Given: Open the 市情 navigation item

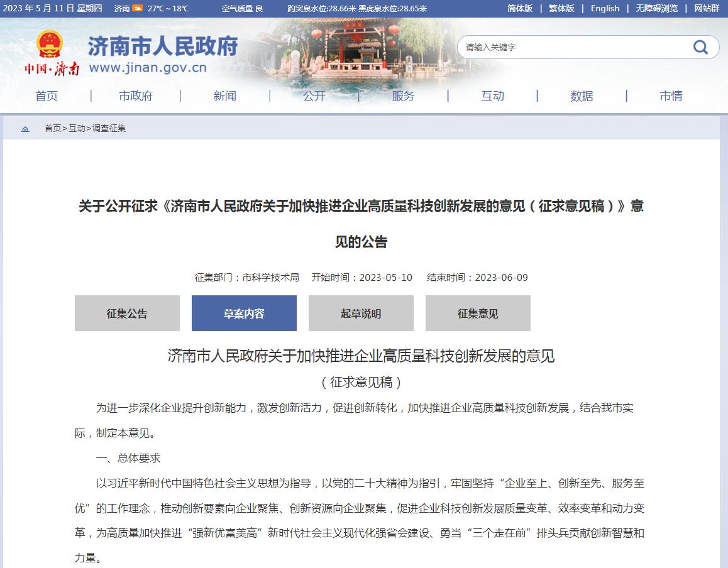Looking at the screenshot, I should pos(671,96).
